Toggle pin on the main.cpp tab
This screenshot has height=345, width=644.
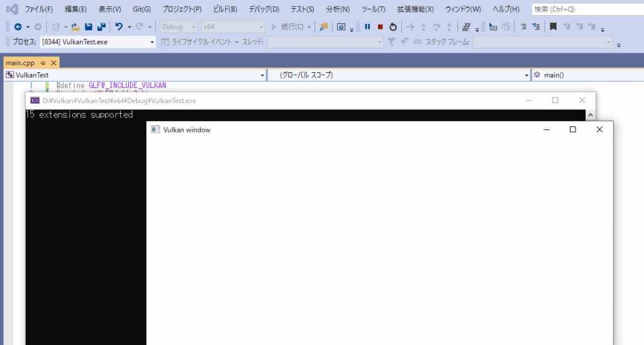[x=43, y=63]
